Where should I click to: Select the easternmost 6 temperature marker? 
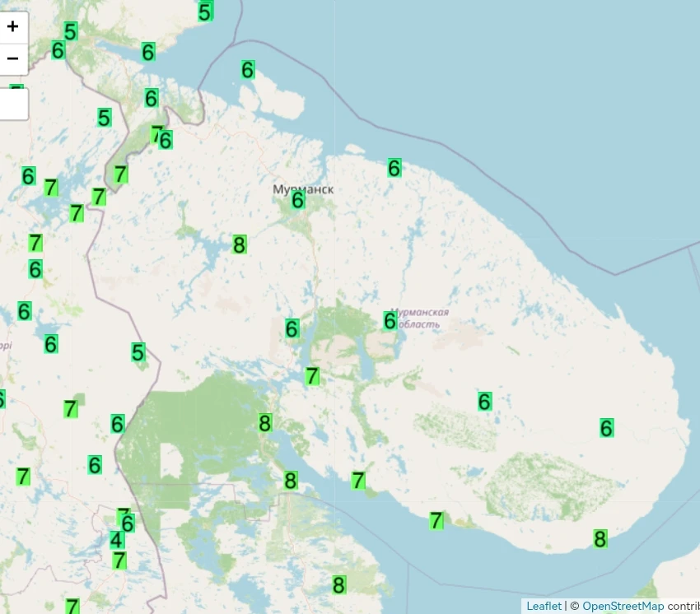(606, 428)
